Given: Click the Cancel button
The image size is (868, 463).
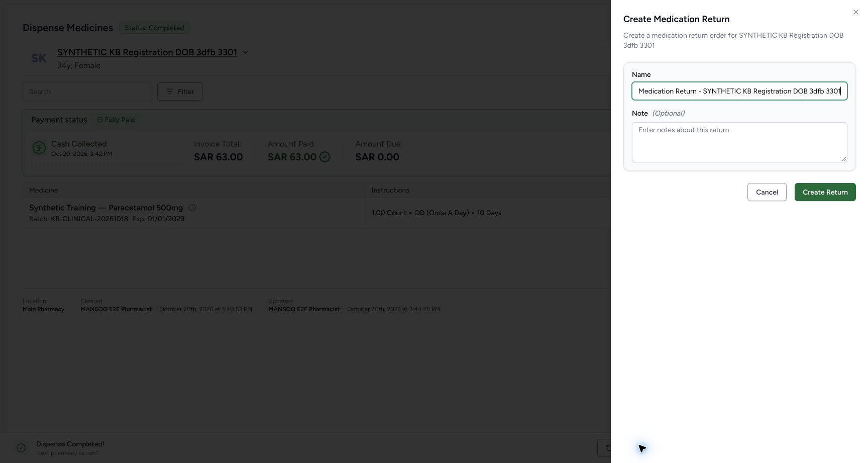Looking at the screenshot, I should coord(767,192).
